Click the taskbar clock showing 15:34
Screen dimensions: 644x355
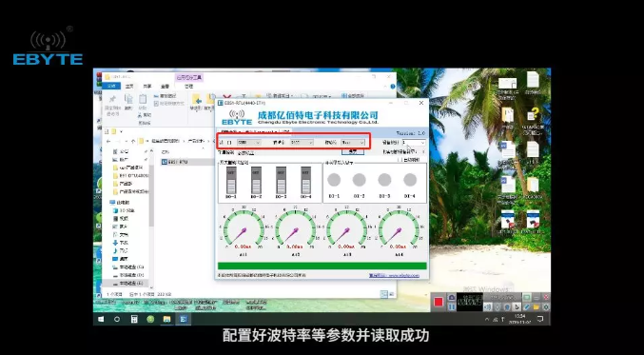pos(520,319)
